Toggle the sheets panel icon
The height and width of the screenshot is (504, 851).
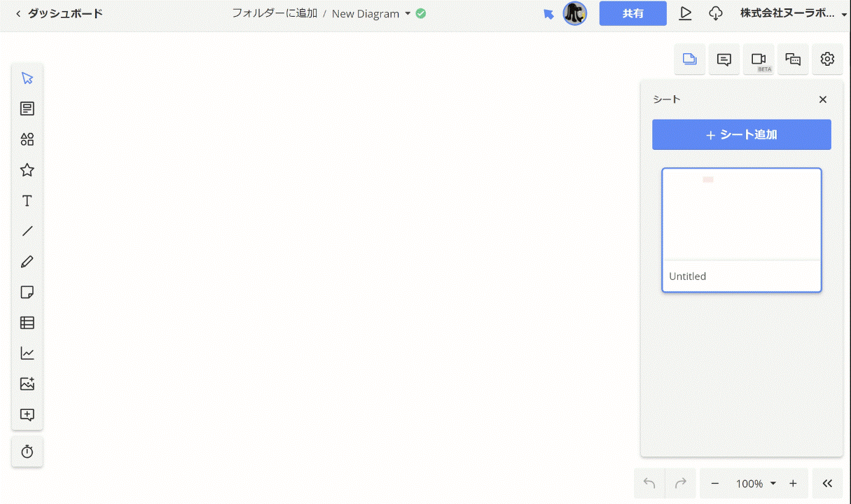click(690, 59)
